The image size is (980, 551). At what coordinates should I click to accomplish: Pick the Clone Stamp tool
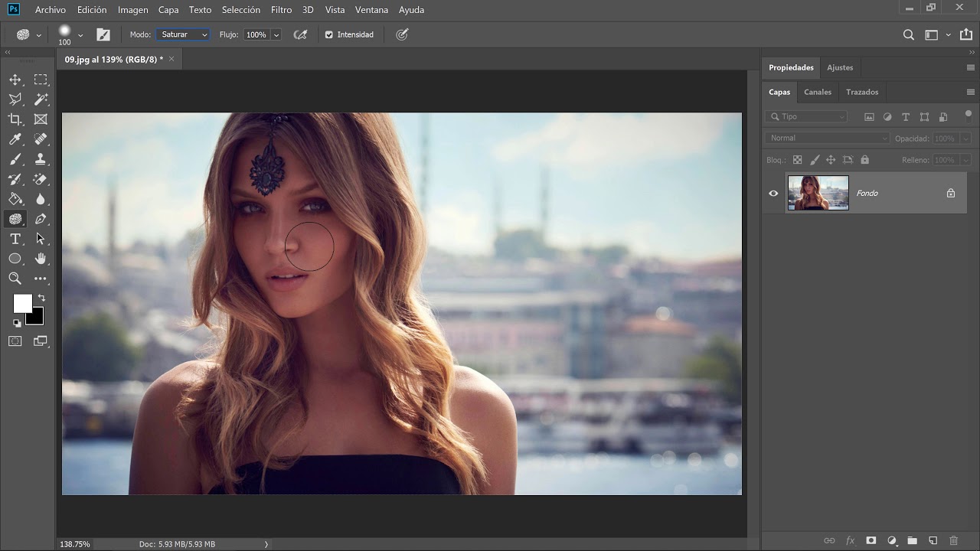pos(41,159)
